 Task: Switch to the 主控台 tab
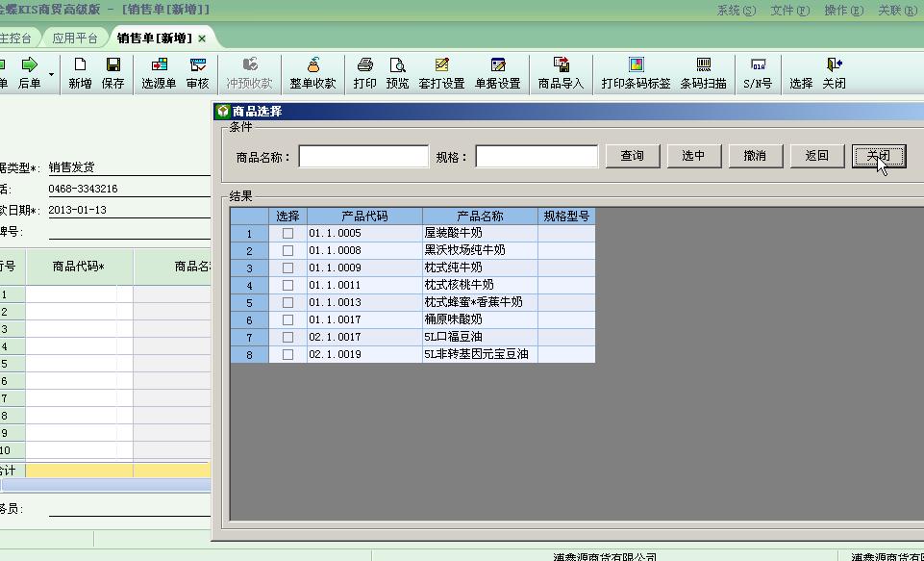pos(15,38)
